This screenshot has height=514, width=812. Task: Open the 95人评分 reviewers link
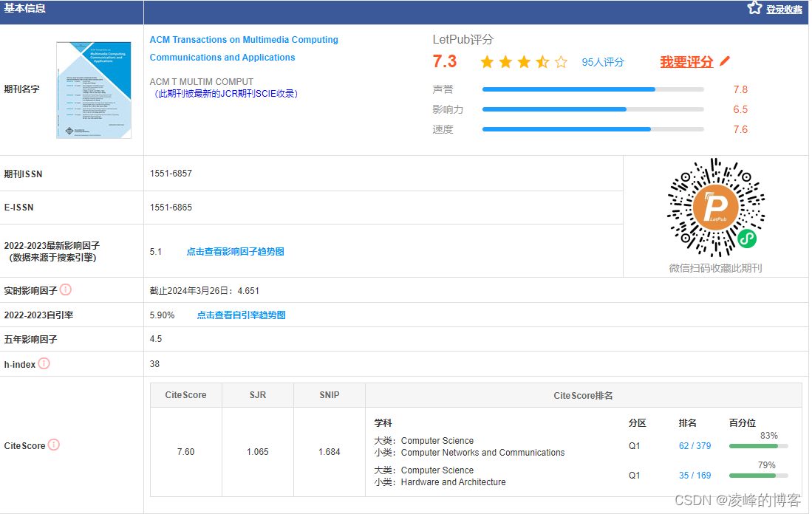click(603, 62)
